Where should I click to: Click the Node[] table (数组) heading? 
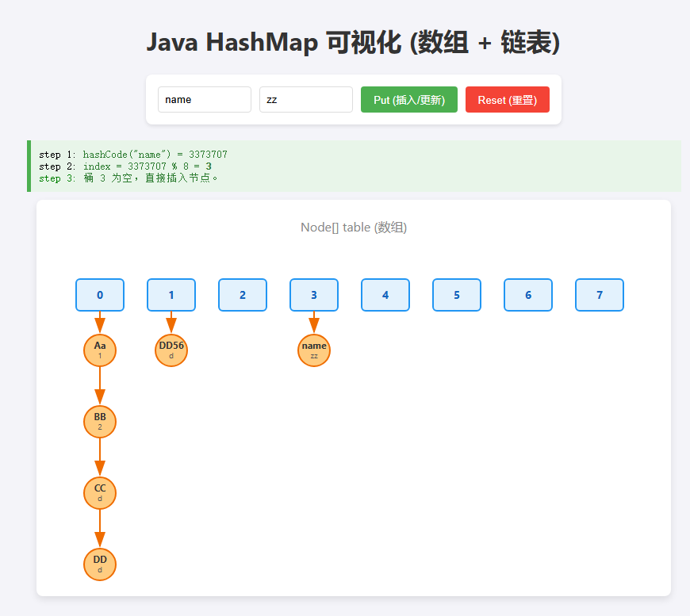pos(354,228)
